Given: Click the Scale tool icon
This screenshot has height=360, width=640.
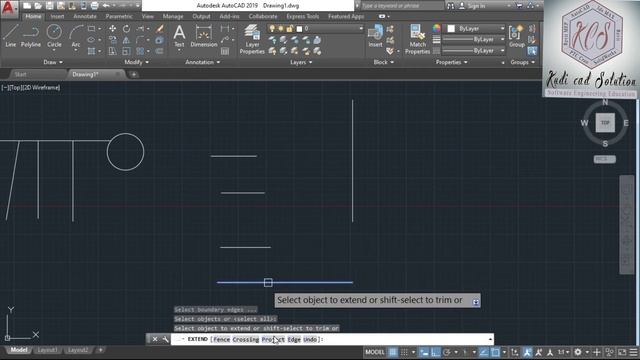Looking at the screenshot, I should 127,51.
